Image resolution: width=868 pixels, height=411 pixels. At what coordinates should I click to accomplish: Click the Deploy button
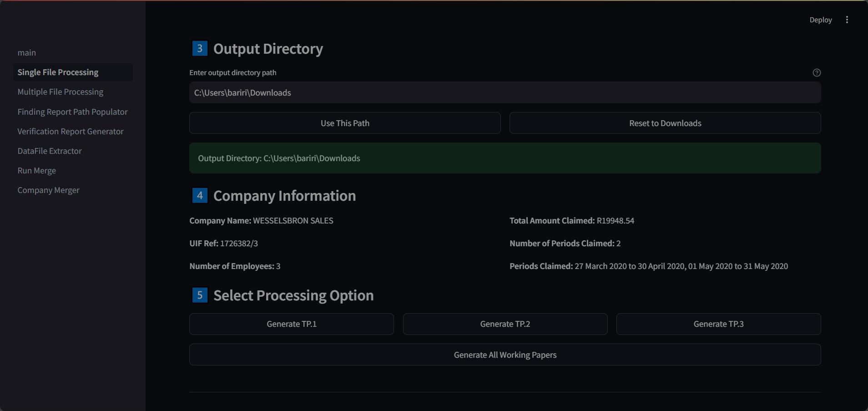tap(820, 20)
